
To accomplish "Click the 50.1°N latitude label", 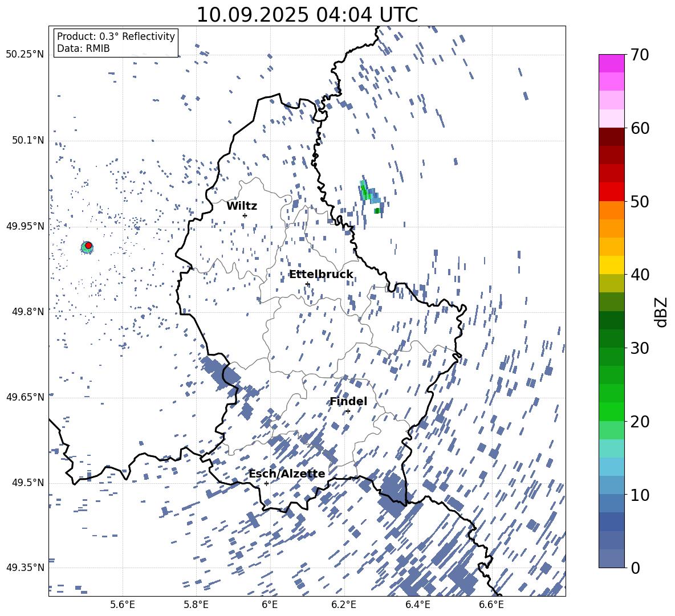I will click(28, 140).
